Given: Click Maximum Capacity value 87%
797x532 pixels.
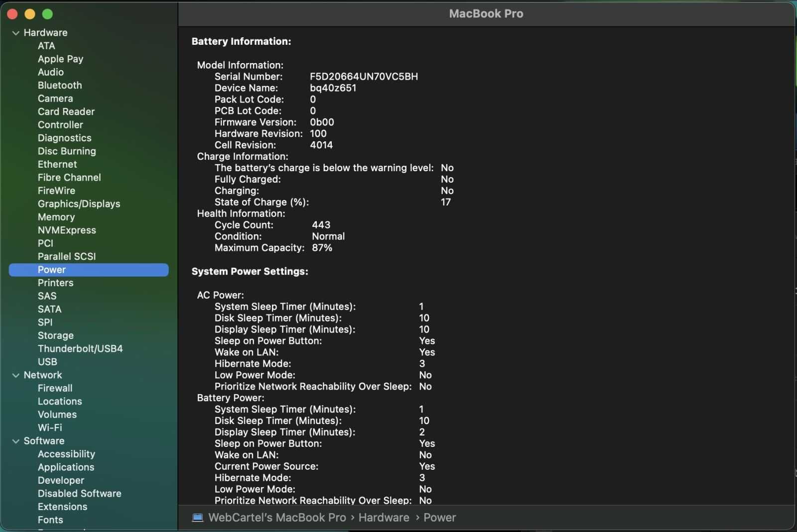Looking at the screenshot, I should coord(322,248).
